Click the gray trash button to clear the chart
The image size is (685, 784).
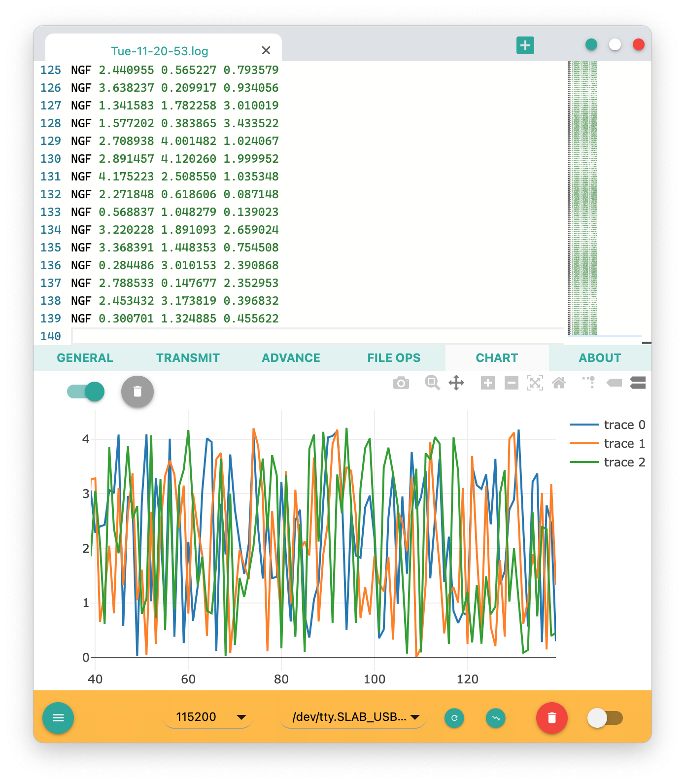137,392
